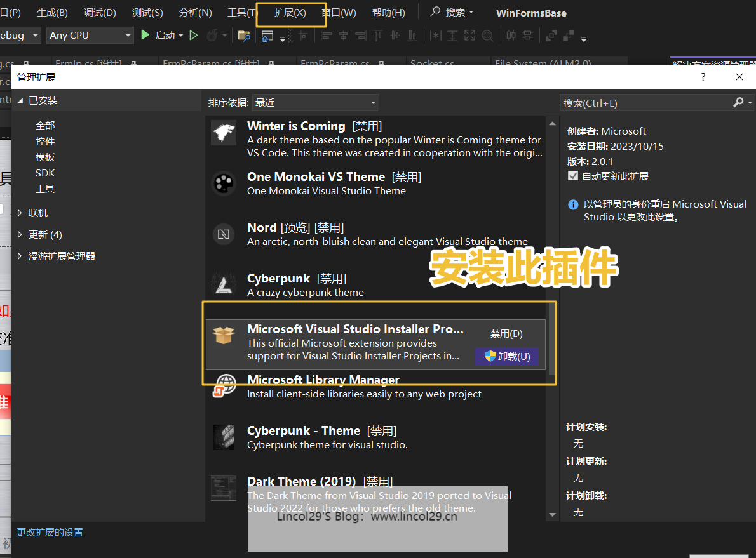
Task: Click the 卸载(U) uninstall button
Action: [x=506, y=357]
